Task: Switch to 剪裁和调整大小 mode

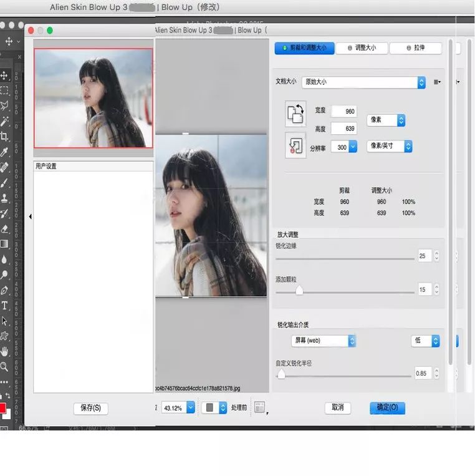Action: pos(305,48)
